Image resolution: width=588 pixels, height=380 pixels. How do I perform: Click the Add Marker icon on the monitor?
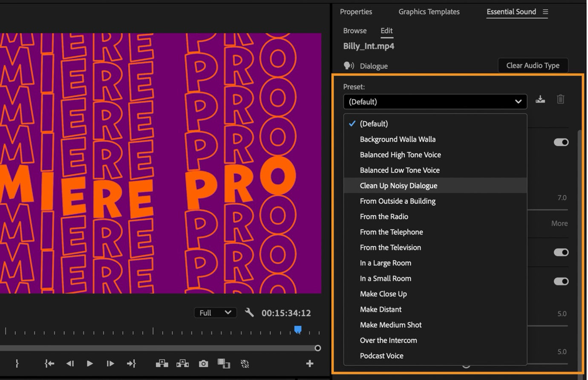coord(17,363)
